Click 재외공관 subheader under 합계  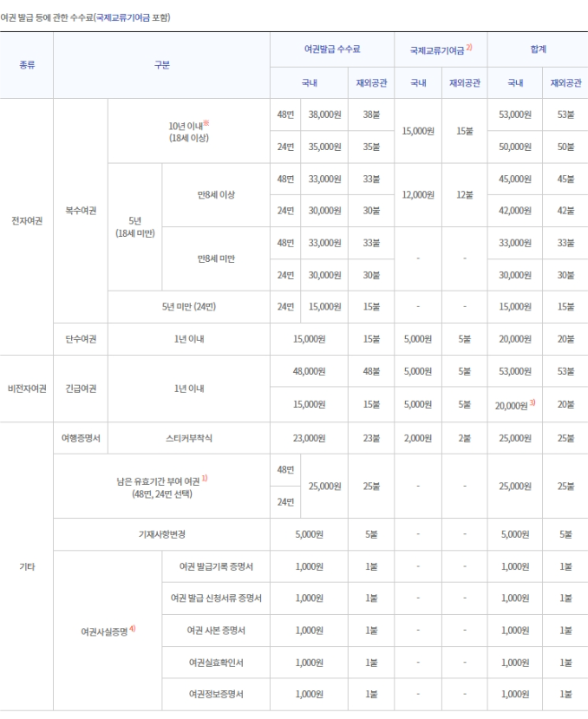(565, 83)
